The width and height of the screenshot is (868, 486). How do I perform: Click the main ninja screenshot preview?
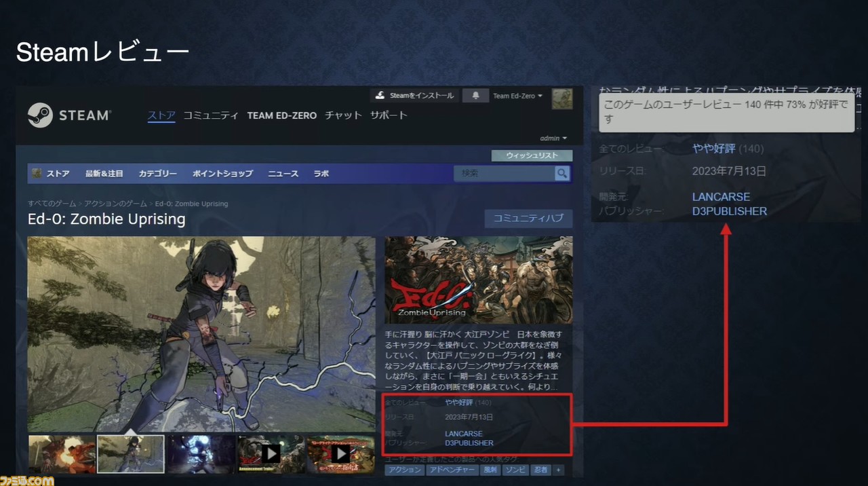coord(201,334)
